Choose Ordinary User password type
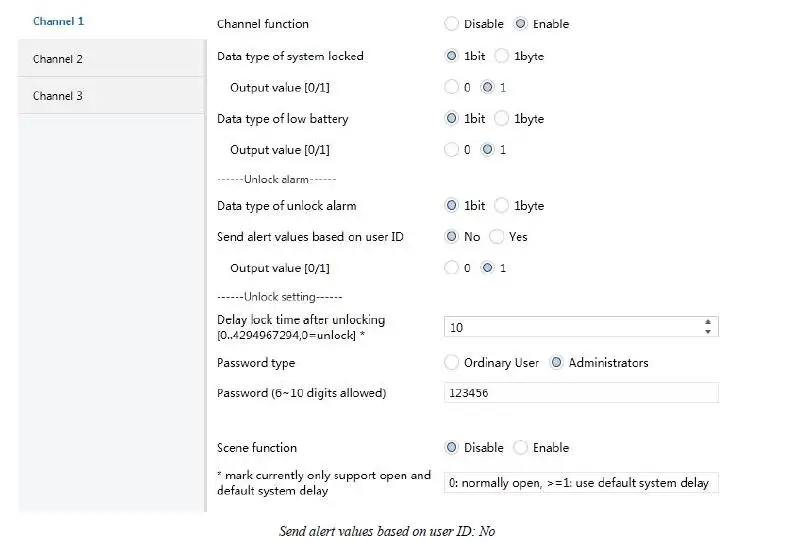786x551 pixels. pyautogui.click(x=452, y=363)
